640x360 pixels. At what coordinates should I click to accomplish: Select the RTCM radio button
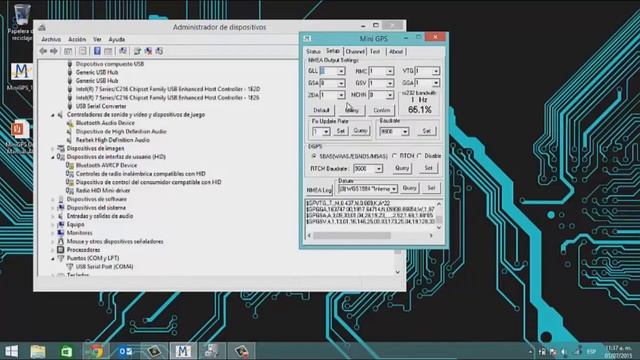394,156
